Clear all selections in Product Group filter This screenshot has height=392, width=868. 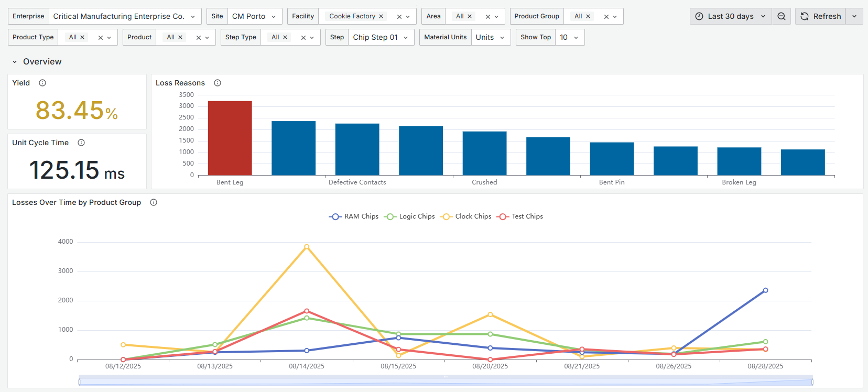606,17
